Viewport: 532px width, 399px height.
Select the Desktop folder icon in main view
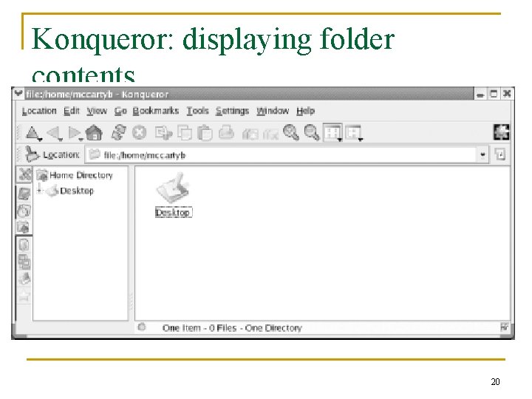point(173,187)
